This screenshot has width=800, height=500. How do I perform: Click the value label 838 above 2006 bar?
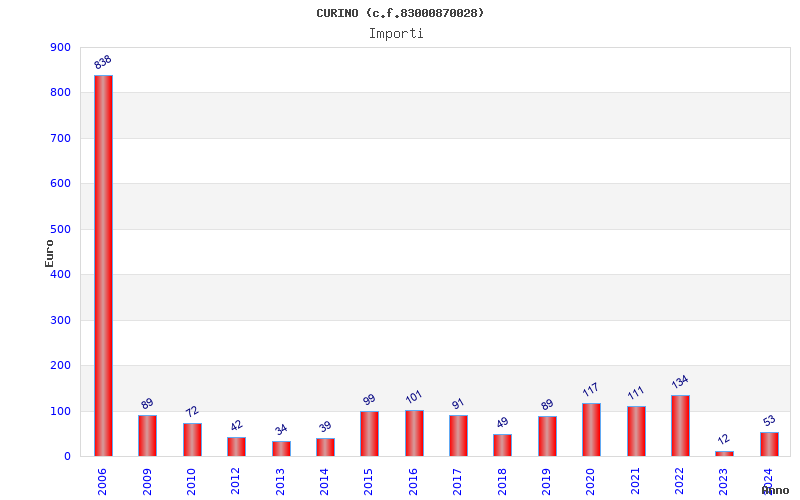point(103,62)
